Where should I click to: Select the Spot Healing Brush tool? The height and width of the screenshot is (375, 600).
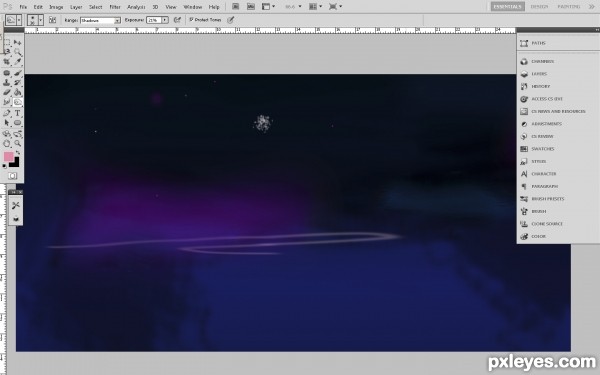tap(7, 73)
